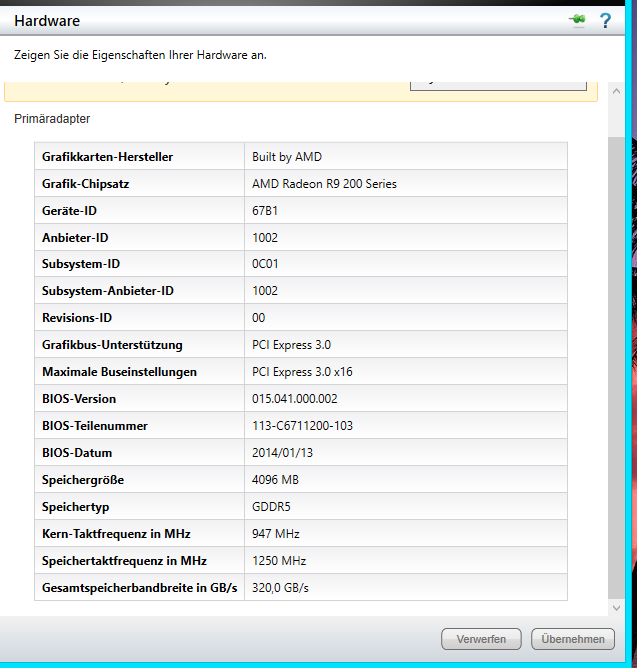Click the partially visible button in yellow banner
Image resolution: width=637 pixels, height=668 pixels.
pos(498,86)
